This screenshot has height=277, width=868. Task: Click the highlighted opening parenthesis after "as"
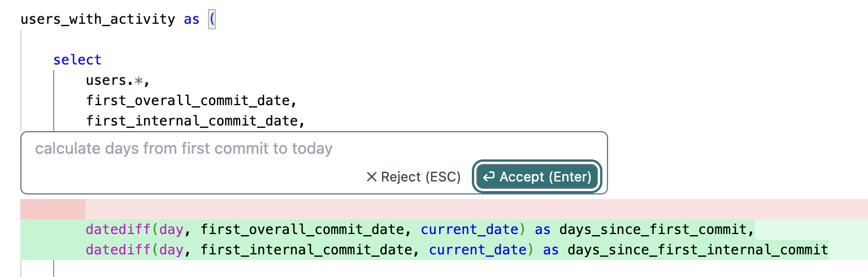(x=212, y=19)
